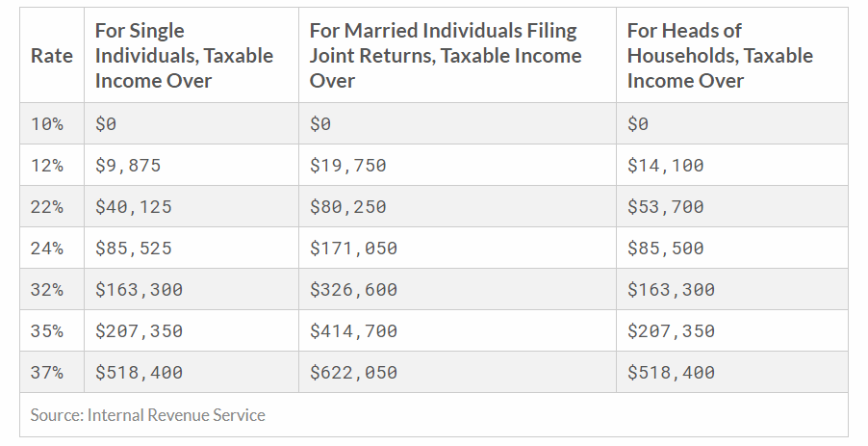Select the Heads of Households column header
Image resolution: width=868 pixels, height=446 pixels.
point(720,56)
